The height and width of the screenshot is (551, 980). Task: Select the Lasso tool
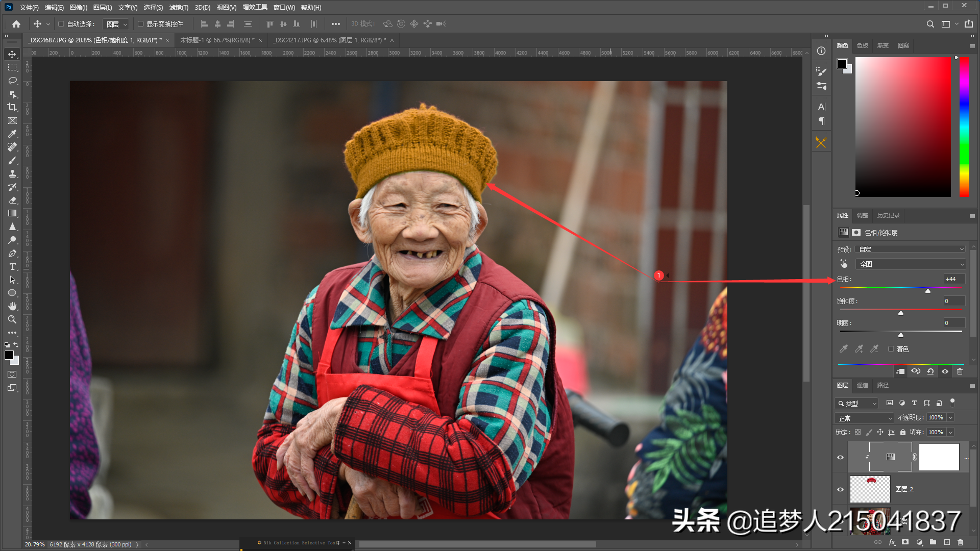click(12, 81)
